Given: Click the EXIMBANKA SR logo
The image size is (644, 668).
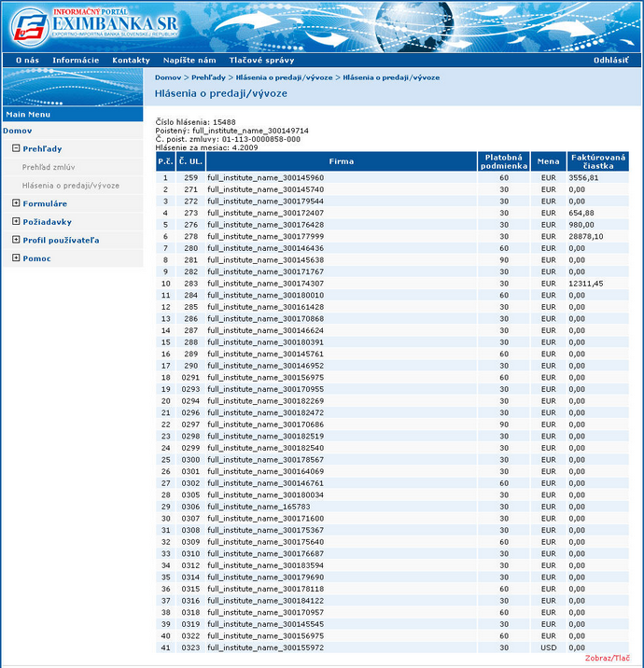Looking at the screenshot, I should click(x=94, y=26).
